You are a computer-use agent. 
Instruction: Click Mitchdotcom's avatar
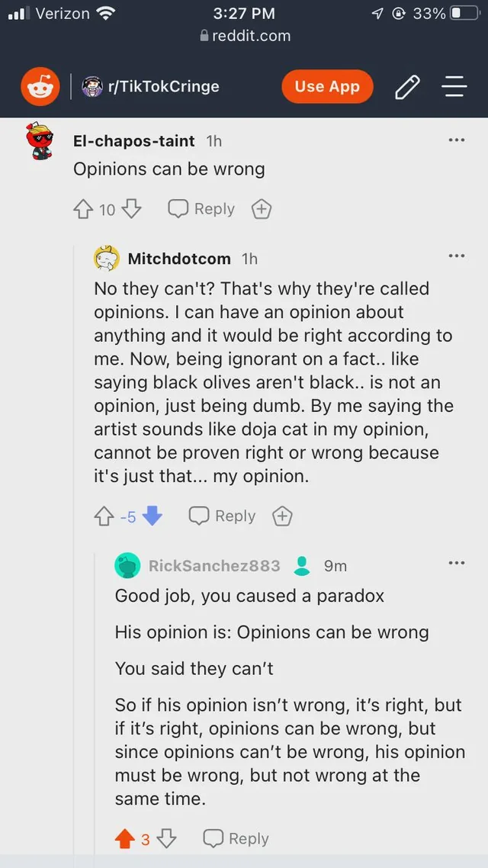click(x=107, y=259)
